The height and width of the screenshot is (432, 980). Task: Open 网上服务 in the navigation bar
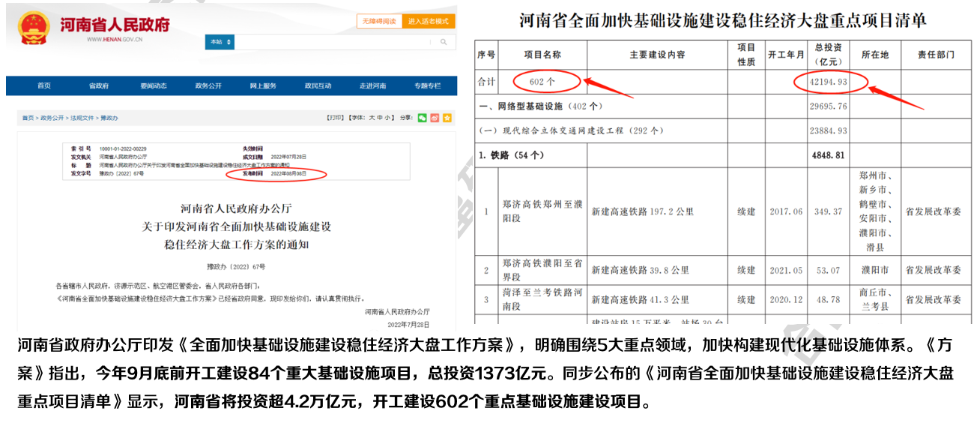263,86
